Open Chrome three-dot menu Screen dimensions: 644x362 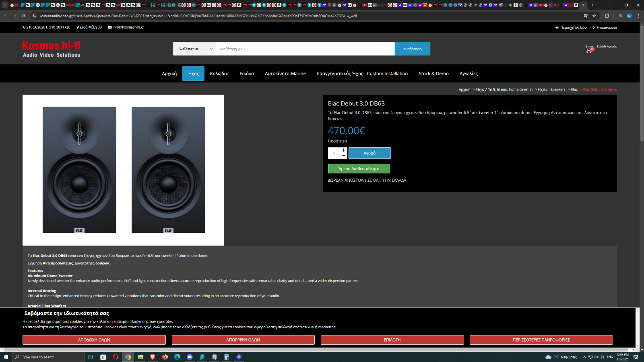tap(638, 16)
